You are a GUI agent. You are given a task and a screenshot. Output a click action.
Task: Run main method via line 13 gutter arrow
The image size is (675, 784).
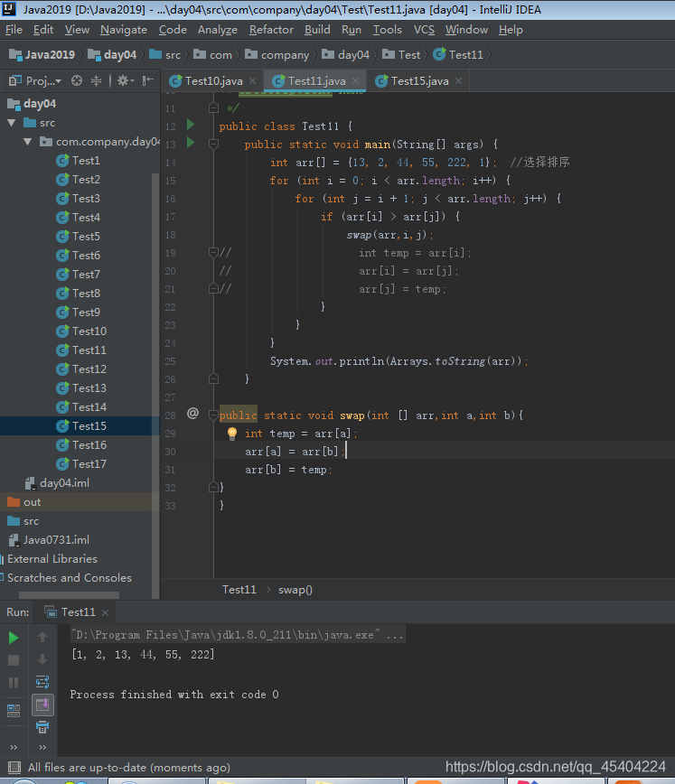coord(191,143)
